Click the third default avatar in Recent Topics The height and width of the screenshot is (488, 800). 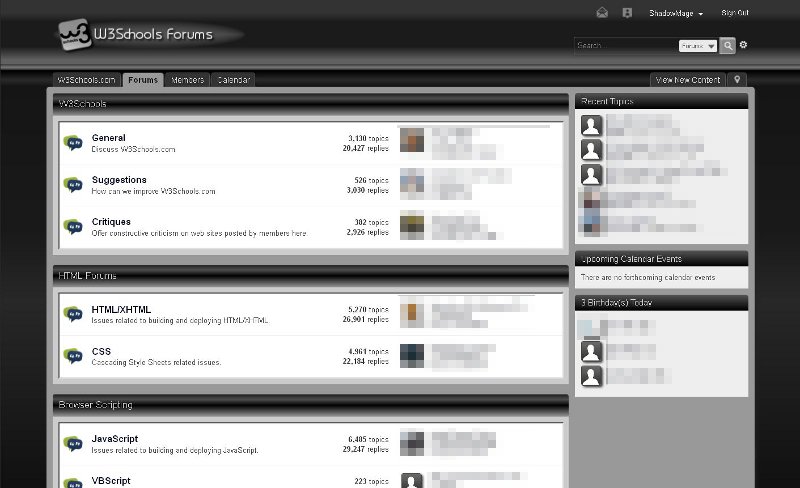591,175
